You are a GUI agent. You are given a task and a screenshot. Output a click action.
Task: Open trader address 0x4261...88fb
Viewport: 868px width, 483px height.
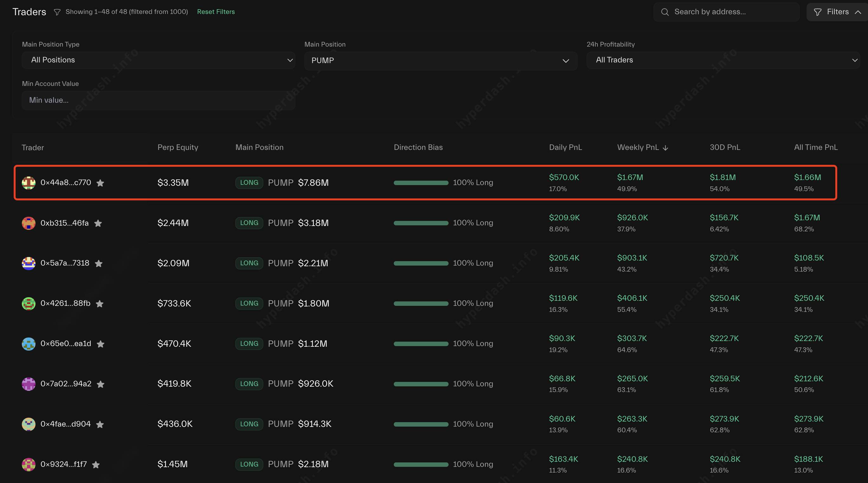(65, 303)
